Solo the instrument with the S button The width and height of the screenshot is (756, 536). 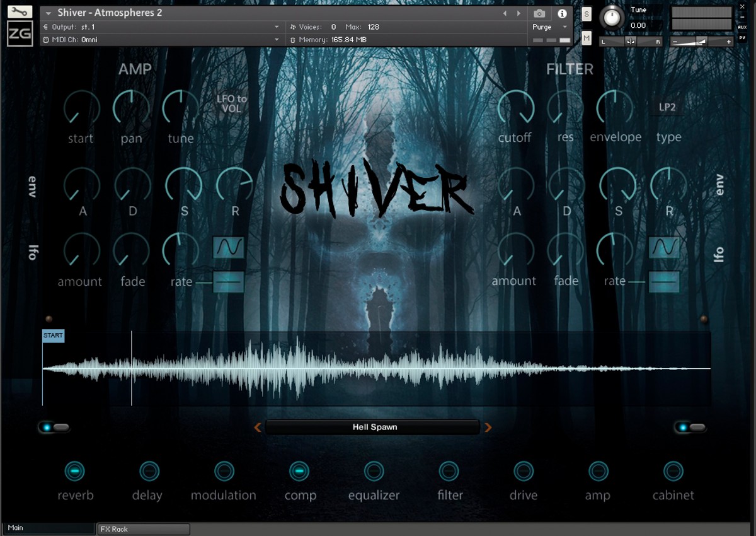587,14
